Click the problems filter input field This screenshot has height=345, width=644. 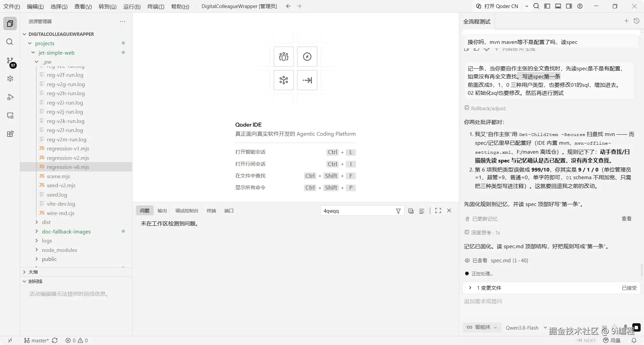357,211
